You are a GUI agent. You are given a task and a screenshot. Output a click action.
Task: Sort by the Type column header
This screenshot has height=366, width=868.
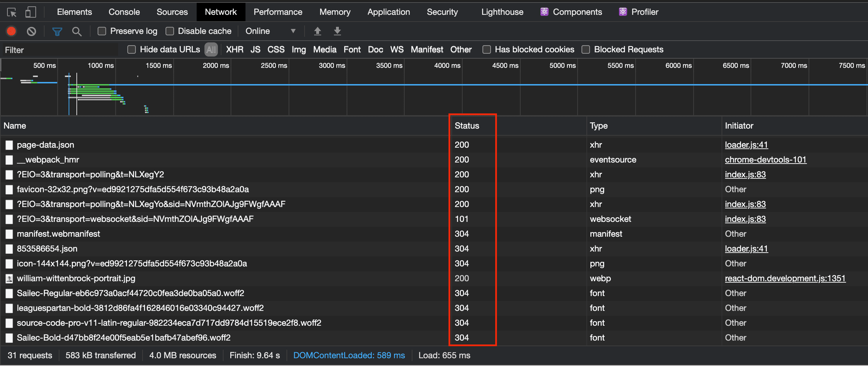(654, 126)
